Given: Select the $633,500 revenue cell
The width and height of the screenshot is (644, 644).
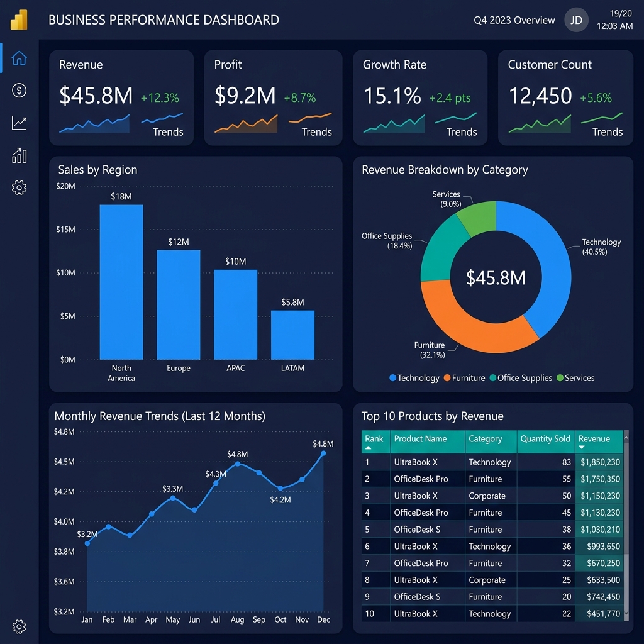Looking at the screenshot, I should point(599,580).
